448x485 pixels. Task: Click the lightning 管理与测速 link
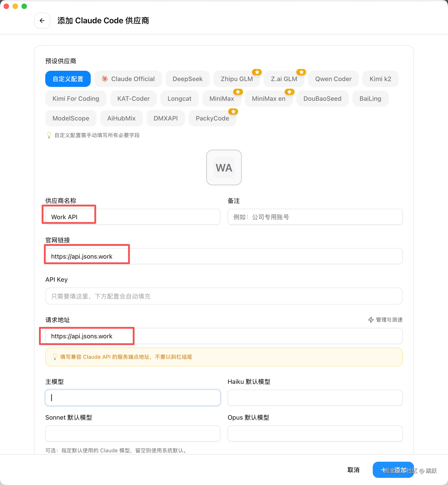tap(385, 320)
